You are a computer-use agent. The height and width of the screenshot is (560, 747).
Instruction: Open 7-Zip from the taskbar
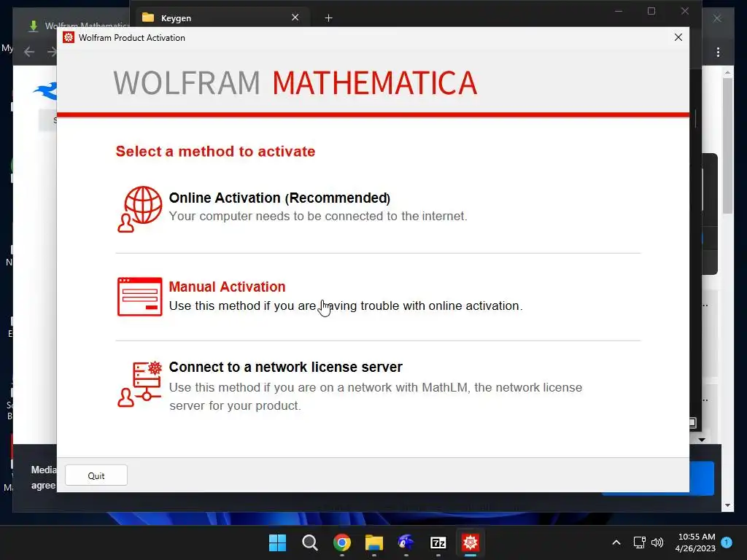point(438,542)
